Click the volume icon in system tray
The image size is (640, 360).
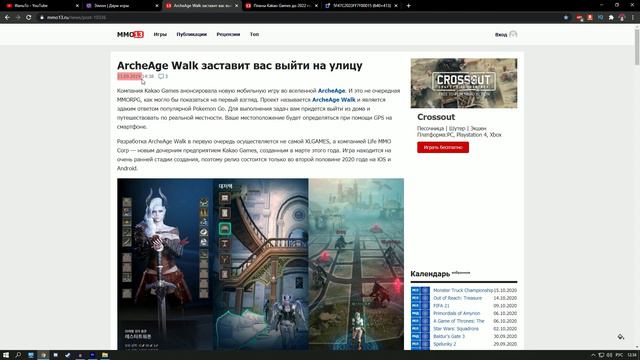(x=609, y=355)
